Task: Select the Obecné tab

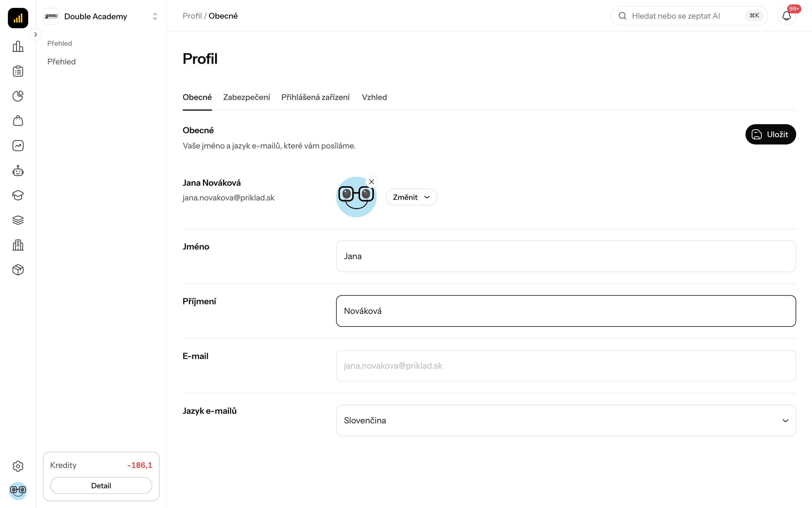Action: [x=197, y=97]
